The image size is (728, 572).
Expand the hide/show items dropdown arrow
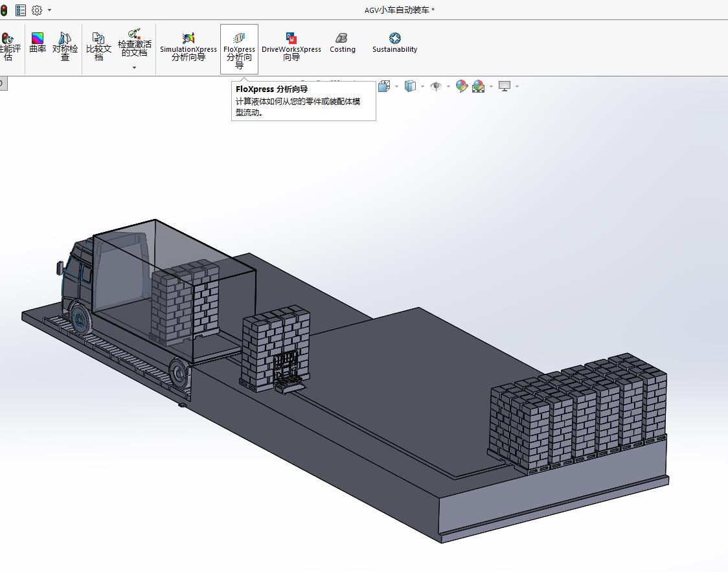(x=448, y=86)
